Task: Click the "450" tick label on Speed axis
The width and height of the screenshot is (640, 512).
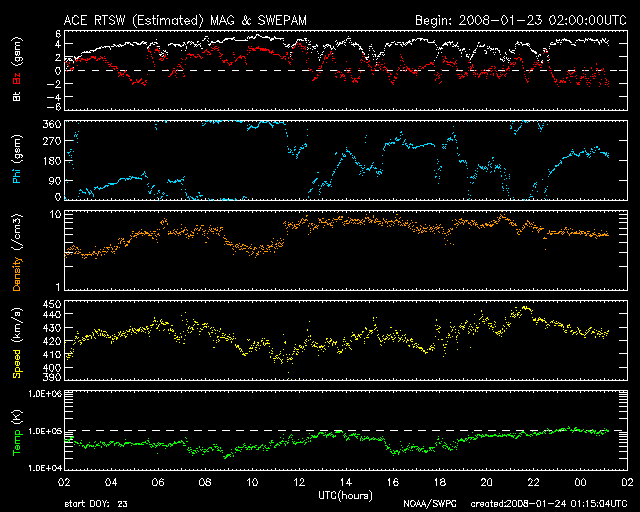Action: (x=51, y=304)
